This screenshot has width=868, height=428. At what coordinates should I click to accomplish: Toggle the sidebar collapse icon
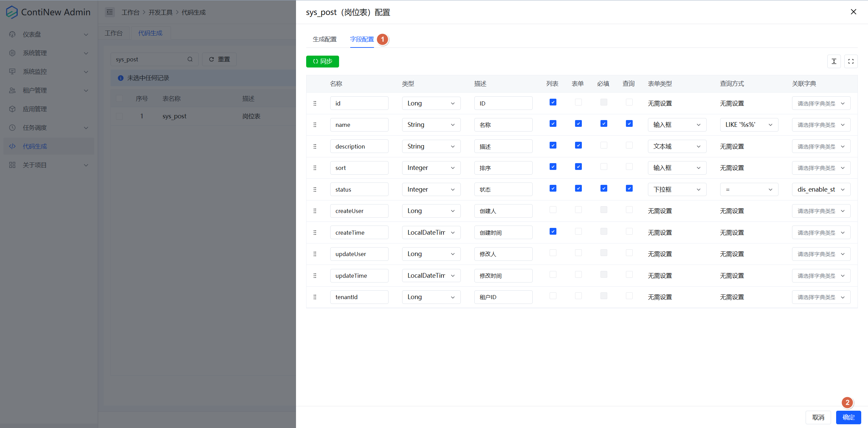tap(110, 12)
